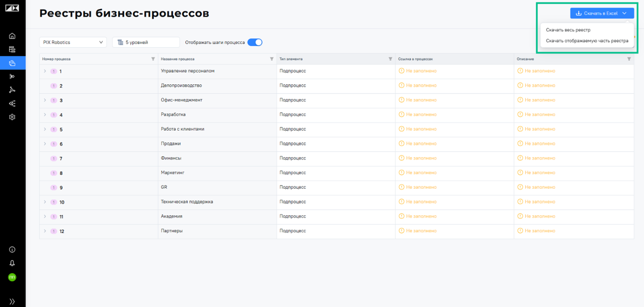
Task: Open the filter for 'Название процесса' column
Action: (x=271, y=59)
